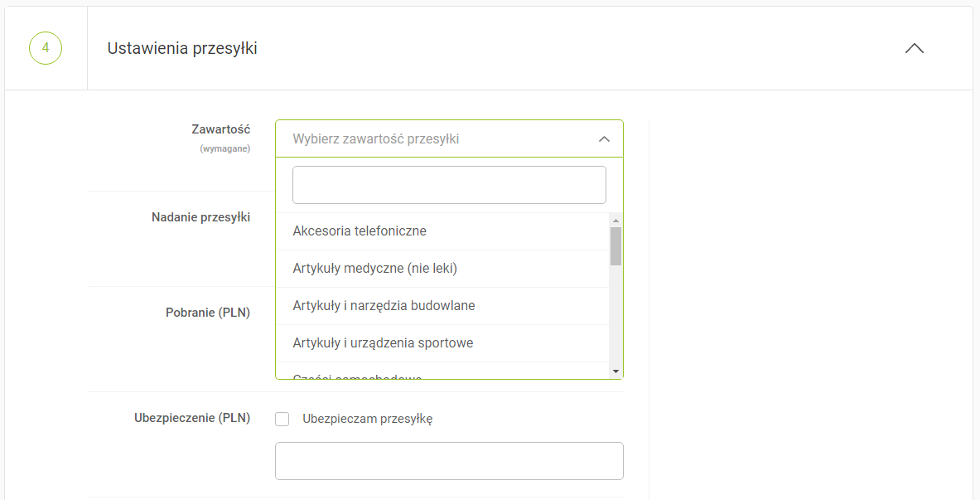The height and width of the screenshot is (500, 980).
Task: Click the scrollbar down arrow in list
Action: tap(616, 371)
